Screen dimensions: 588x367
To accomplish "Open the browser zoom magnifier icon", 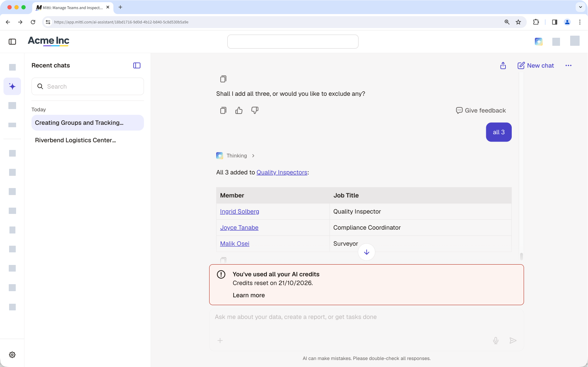I will point(507,22).
